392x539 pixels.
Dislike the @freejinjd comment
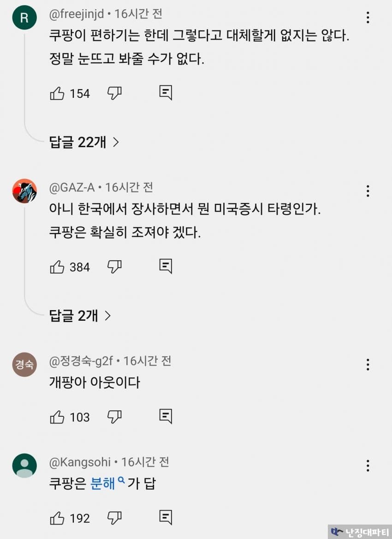[114, 94]
